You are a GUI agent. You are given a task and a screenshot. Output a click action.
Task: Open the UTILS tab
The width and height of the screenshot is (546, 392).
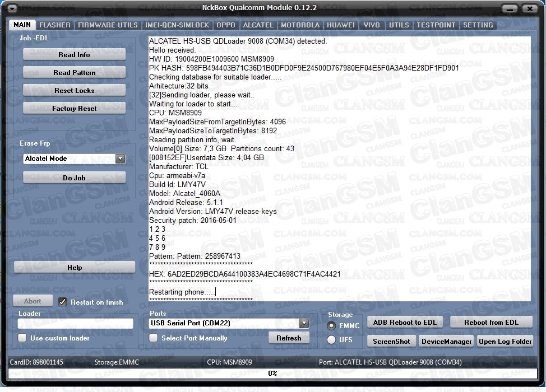[x=399, y=25]
